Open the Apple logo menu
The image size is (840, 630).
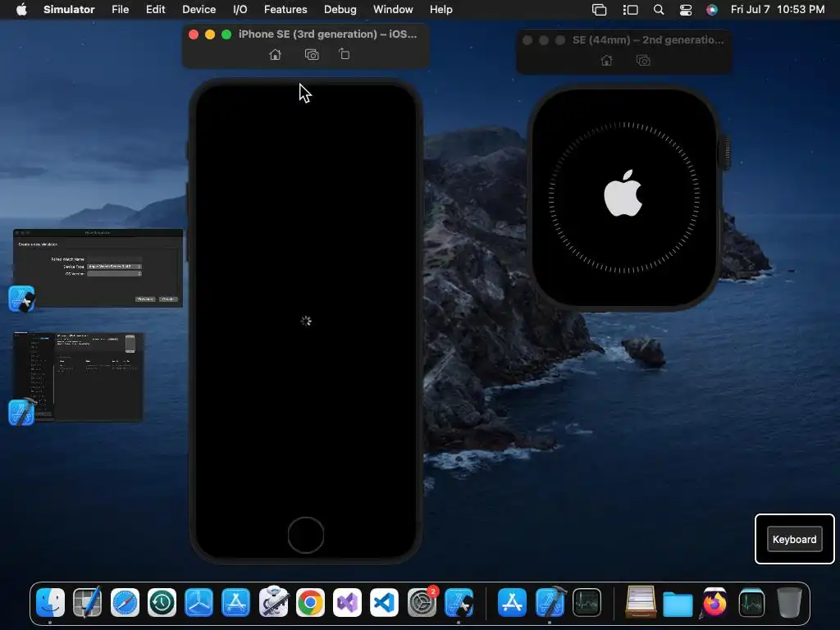point(21,10)
